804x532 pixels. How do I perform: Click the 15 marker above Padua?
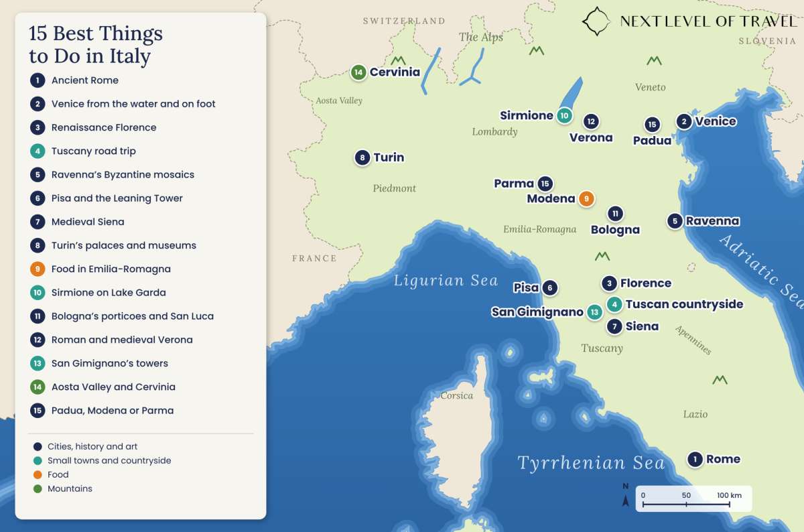(x=652, y=124)
